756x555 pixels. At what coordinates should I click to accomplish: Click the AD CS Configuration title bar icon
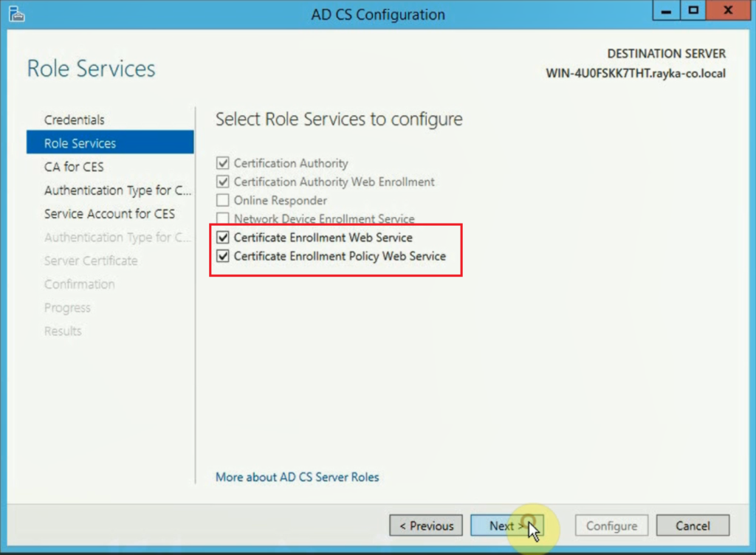click(17, 14)
